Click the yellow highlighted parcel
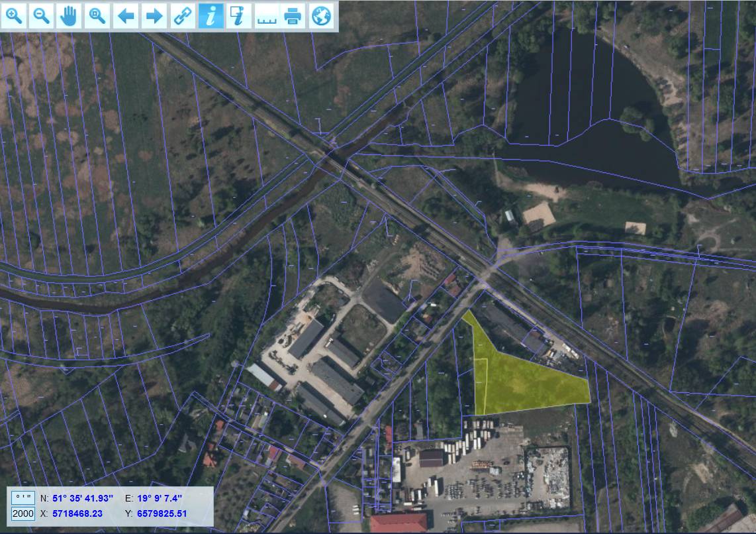This screenshot has width=756, height=534. pyautogui.click(x=523, y=381)
